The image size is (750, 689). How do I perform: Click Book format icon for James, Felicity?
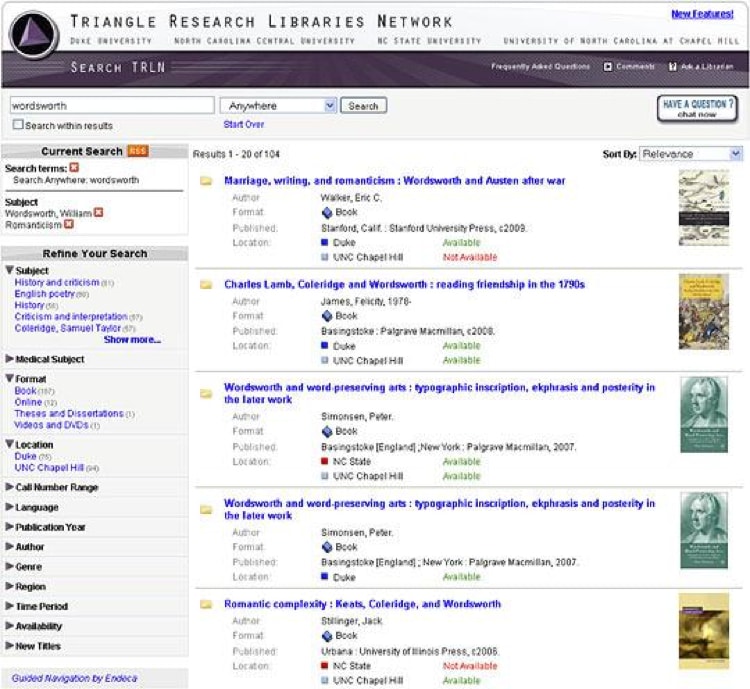click(327, 316)
